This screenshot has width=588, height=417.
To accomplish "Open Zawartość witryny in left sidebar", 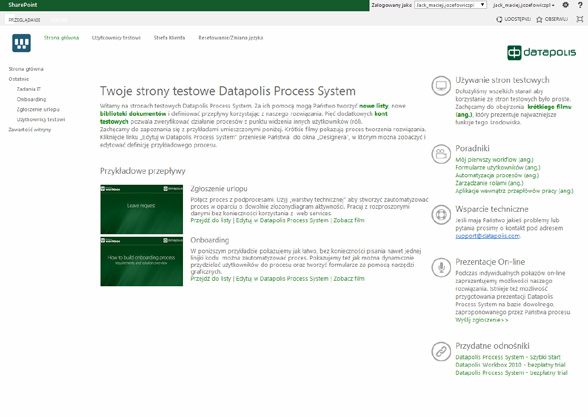I will [x=30, y=130].
